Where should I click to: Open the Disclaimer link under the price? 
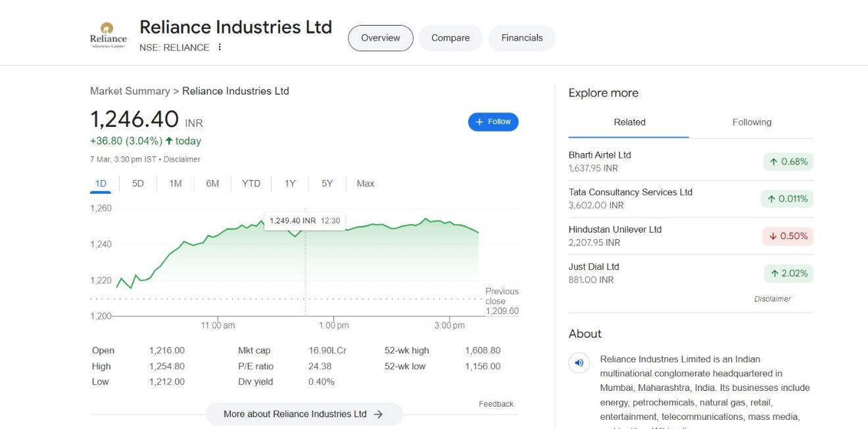pos(182,160)
